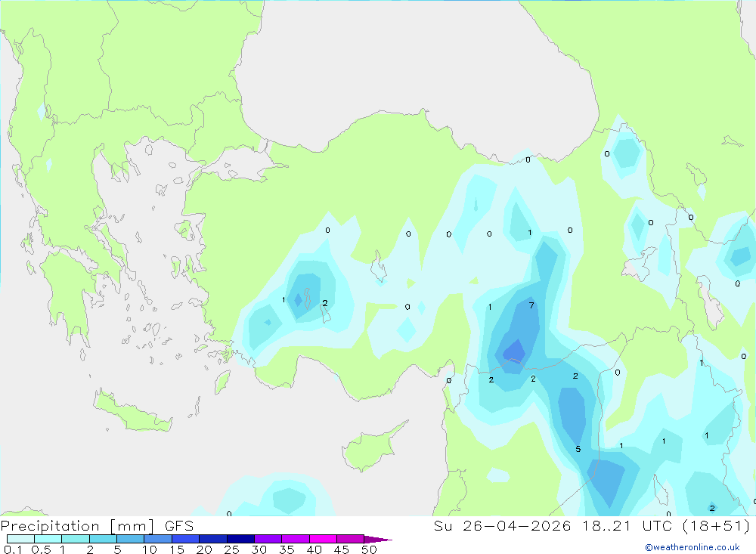Click the 40–45 mm magenta legend swatch
Screen dimensions: 756x554
pyautogui.click(x=323, y=539)
